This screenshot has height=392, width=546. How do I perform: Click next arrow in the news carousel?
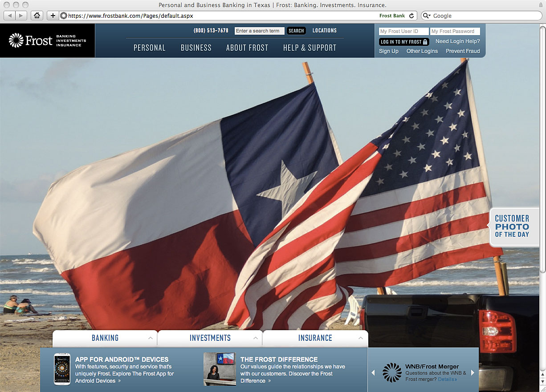point(473,373)
